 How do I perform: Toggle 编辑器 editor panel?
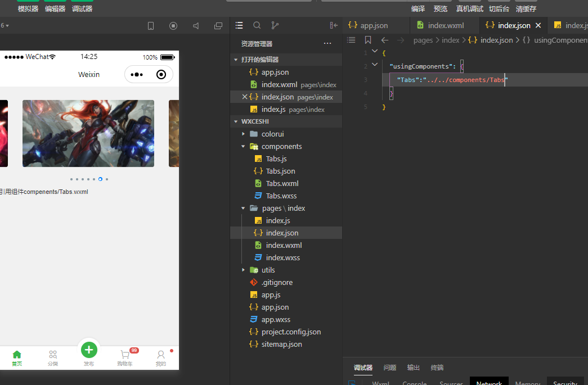click(x=55, y=8)
